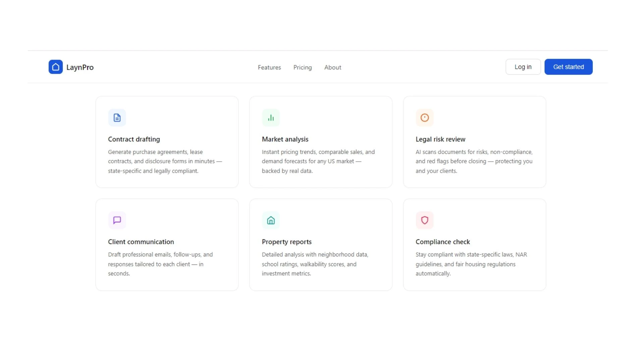Click the Client communication card title
Image resolution: width=644 pixels, height=362 pixels.
click(141, 242)
